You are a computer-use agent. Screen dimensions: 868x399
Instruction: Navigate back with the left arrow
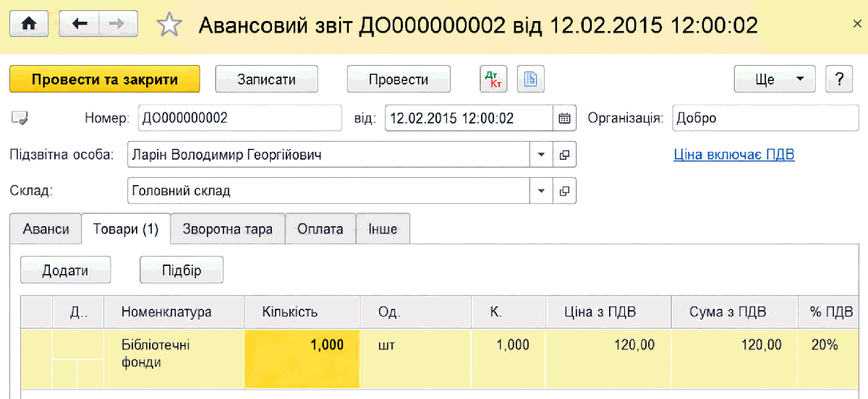(80, 25)
